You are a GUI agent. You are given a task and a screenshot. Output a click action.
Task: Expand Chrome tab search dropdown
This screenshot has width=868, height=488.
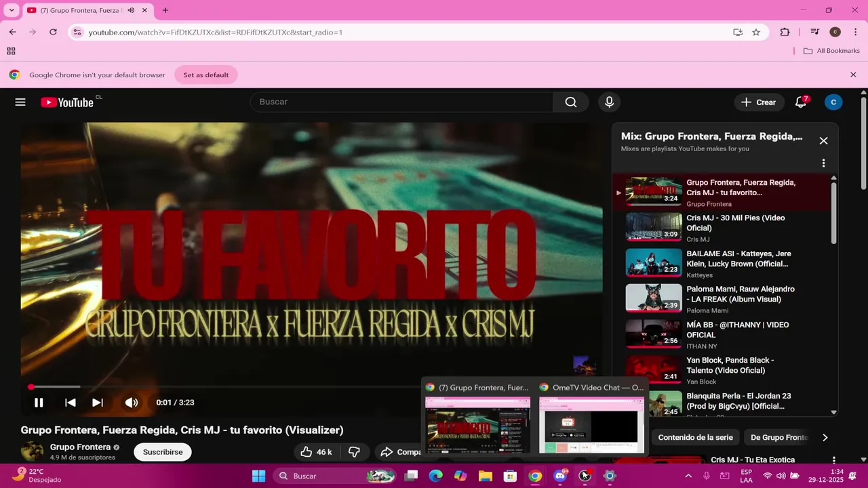coord(12,10)
